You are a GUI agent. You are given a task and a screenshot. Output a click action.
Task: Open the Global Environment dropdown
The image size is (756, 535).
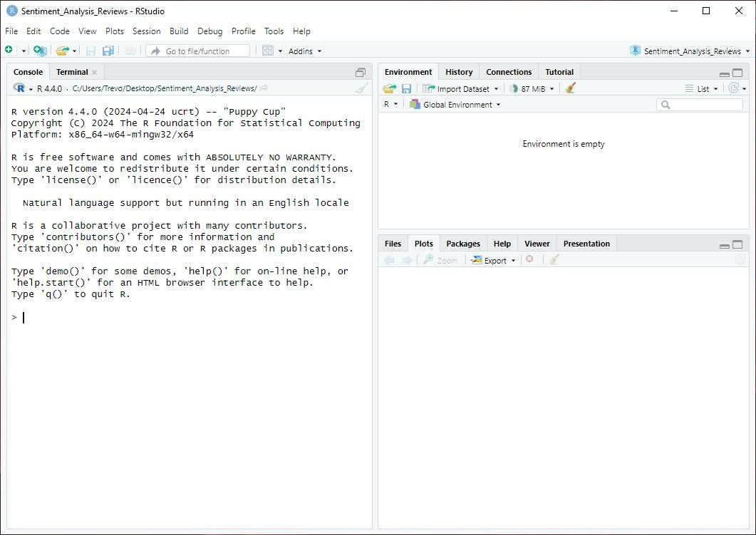[455, 105]
